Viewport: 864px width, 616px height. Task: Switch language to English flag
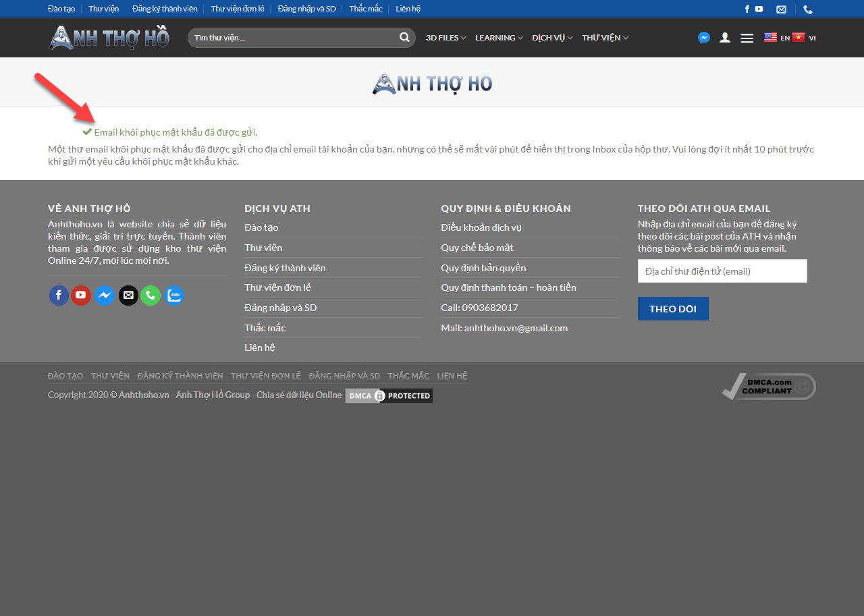(770, 38)
